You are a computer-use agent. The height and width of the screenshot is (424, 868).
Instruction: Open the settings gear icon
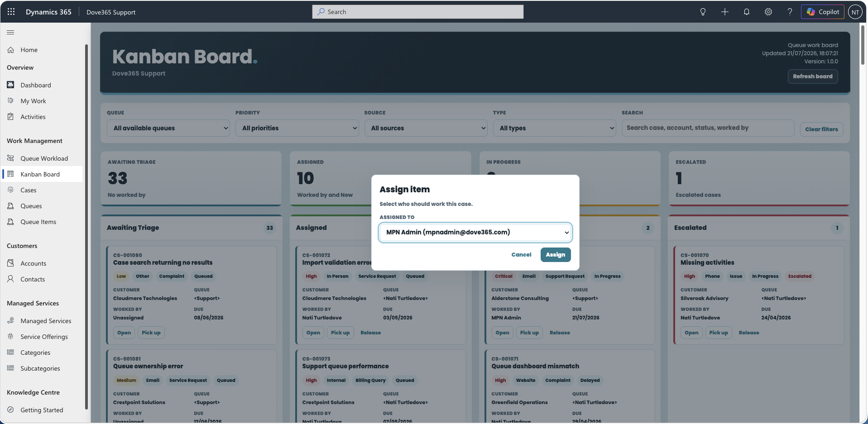(x=768, y=12)
